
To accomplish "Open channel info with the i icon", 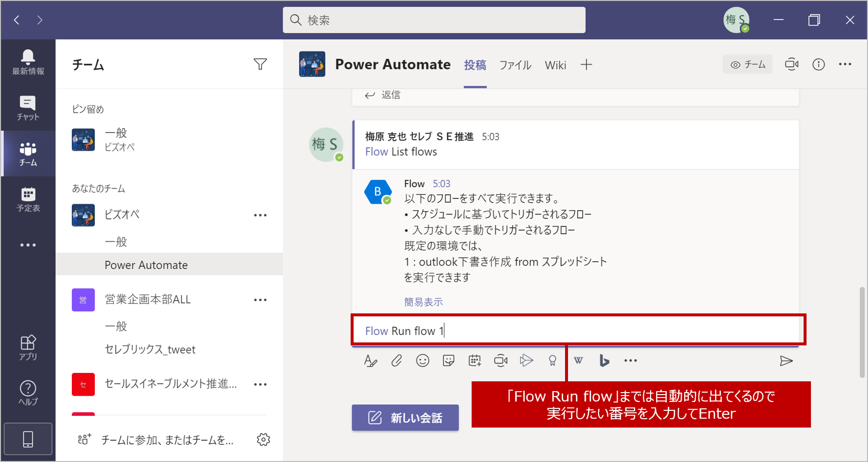I will (819, 64).
